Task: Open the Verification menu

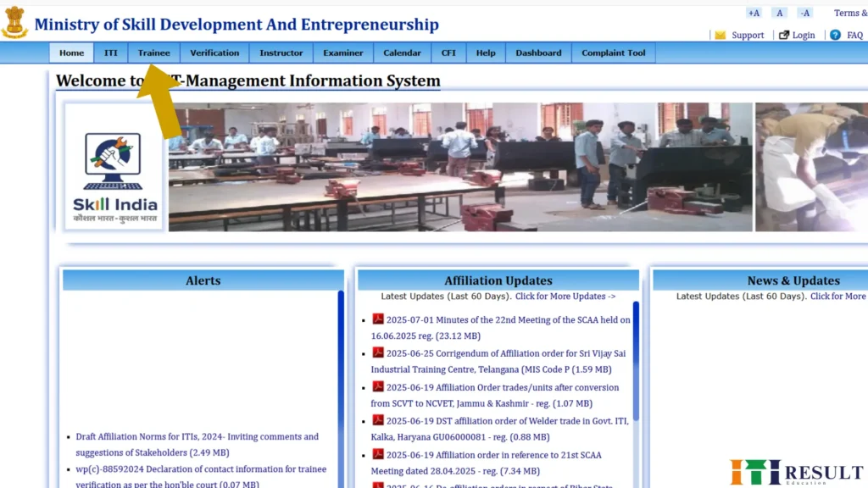Action: pos(214,53)
